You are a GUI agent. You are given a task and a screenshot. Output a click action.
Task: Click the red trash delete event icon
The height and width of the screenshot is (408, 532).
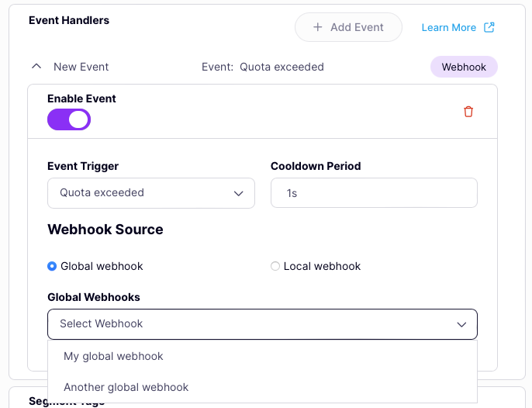click(x=468, y=112)
